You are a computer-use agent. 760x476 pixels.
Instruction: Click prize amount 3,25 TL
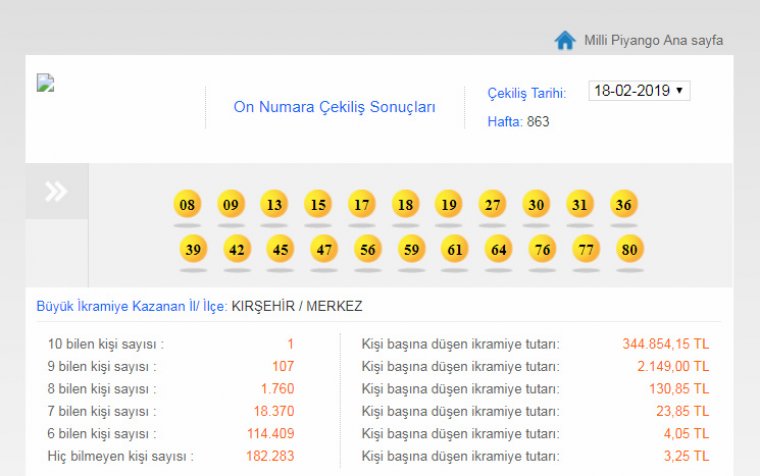[x=686, y=456]
